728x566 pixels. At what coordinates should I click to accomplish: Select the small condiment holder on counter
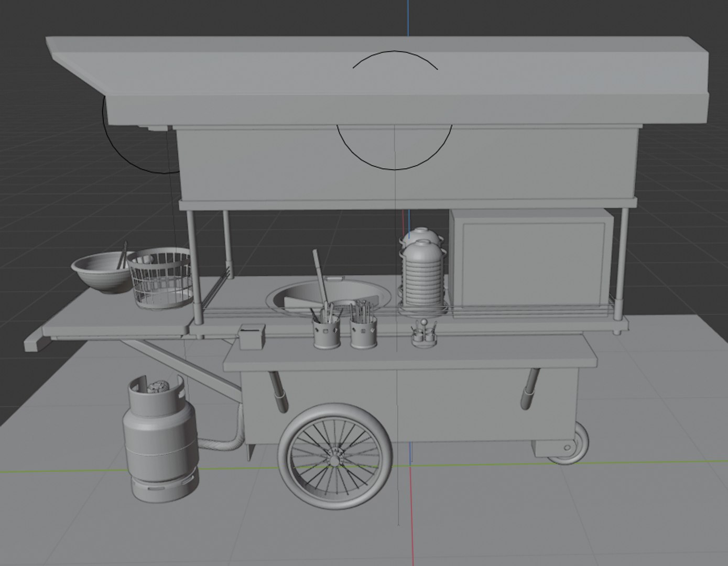[x=425, y=333]
